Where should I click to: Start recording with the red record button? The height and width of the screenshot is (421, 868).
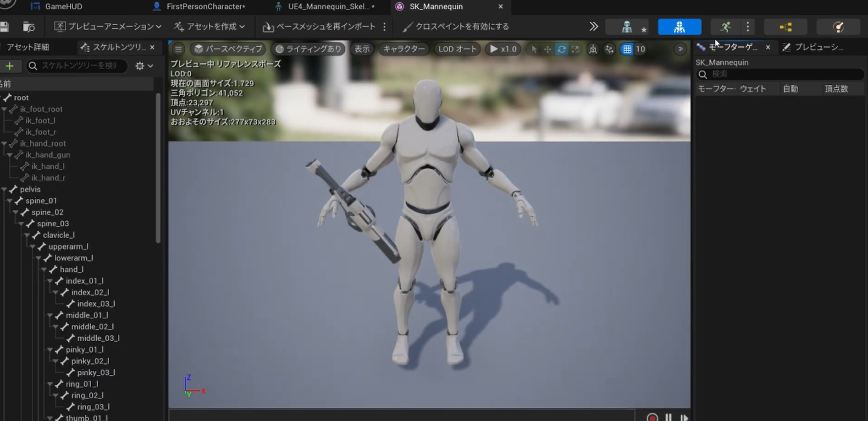[x=652, y=417]
